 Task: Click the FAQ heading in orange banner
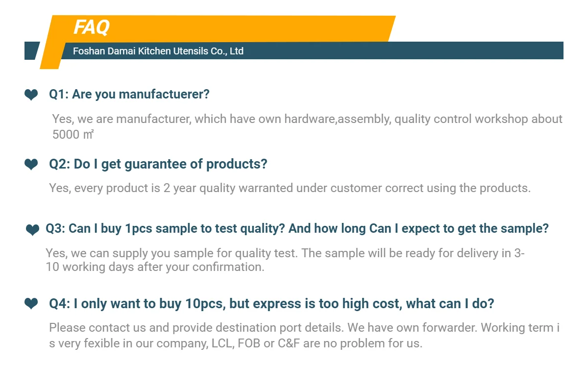click(92, 27)
